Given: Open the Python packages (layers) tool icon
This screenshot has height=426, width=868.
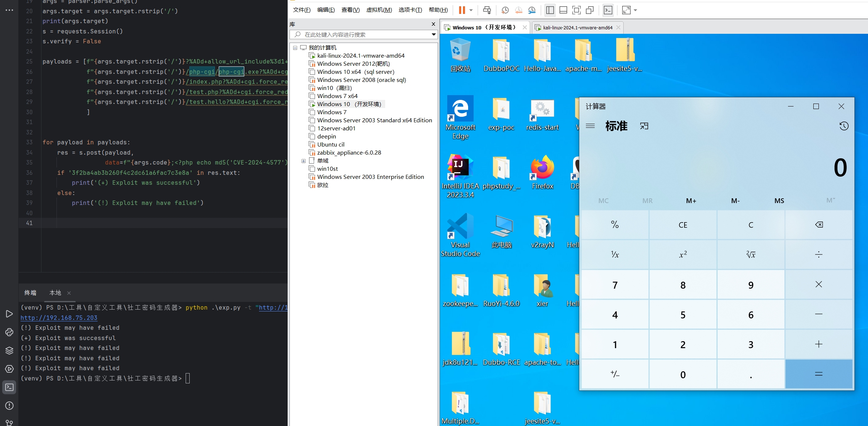Looking at the screenshot, I should pyautogui.click(x=10, y=351).
